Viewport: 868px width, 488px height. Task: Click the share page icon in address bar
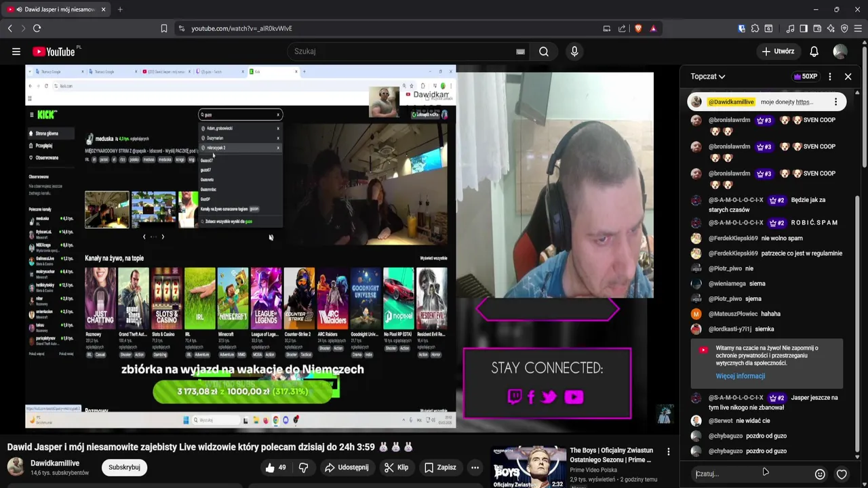coord(622,28)
